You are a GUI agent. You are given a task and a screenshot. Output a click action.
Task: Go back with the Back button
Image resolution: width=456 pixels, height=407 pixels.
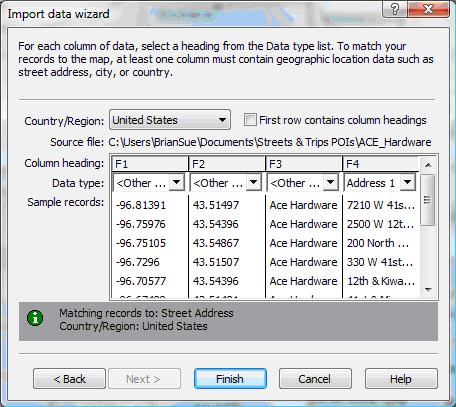[69, 379]
